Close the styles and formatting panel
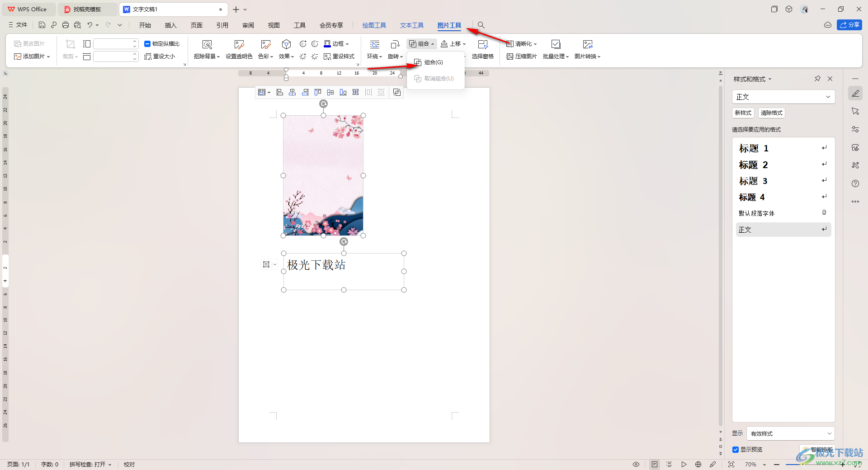 pos(830,79)
